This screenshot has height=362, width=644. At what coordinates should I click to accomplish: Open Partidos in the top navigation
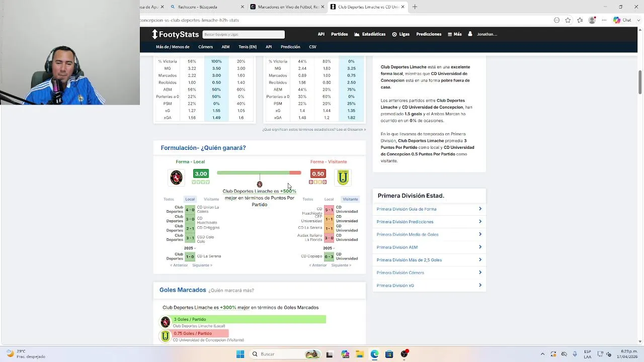339,34
